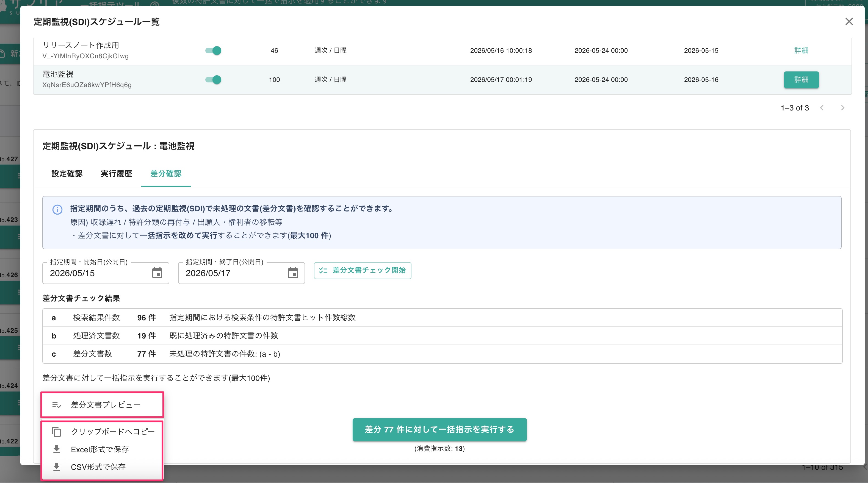868x483 pixels.
Task: Open calendar picker for end date
Action: point(293,273)
